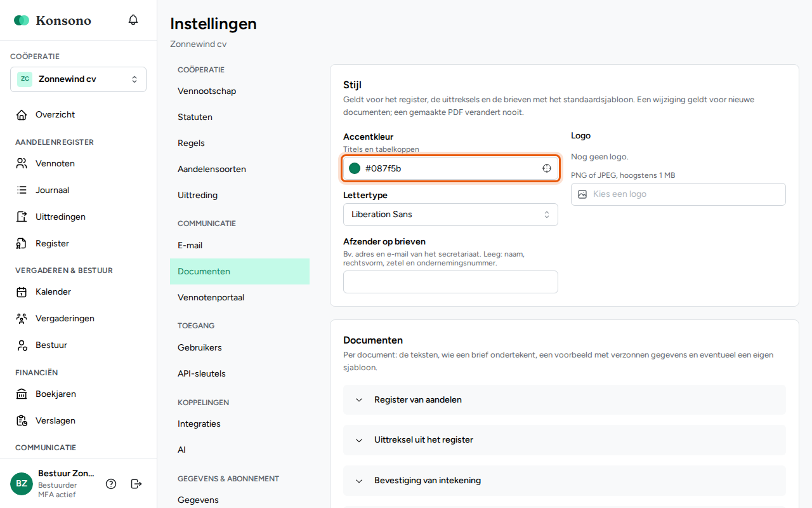Screen dimensions: 812x508
Task: Click the #087f5b hex color field
Action: pos(450,168)
